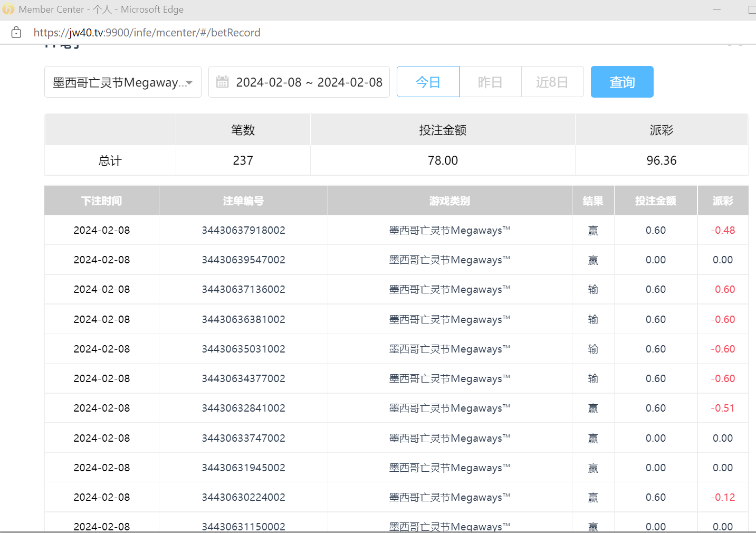The height and width of the screenshot is (533, 756).
Task: Click order number 34430639547002
Action: coord(243,260)
